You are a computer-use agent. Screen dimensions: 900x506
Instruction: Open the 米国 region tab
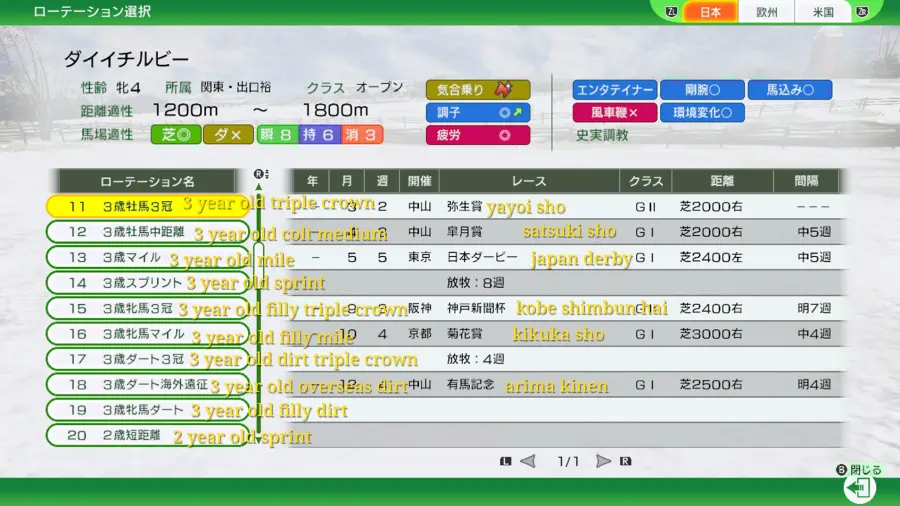[x=823, y=12]
